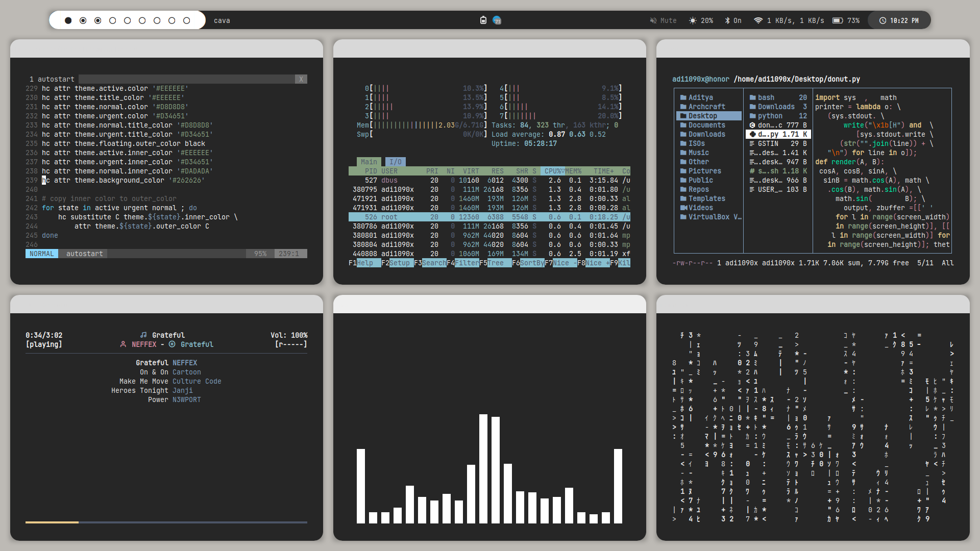Expand the Documents folder in ranger
The width and height of the screenshot is (980, 551).
click(706, 125)
